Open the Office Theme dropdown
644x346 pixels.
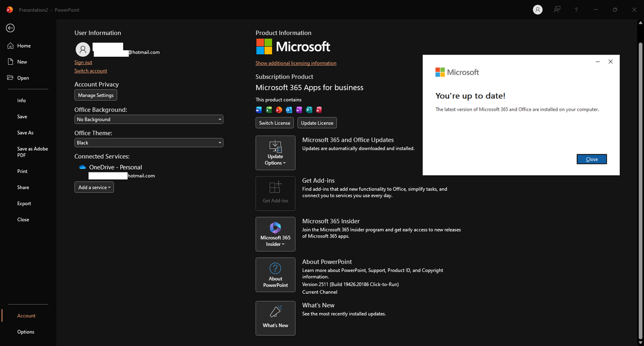tap(149, 143)
